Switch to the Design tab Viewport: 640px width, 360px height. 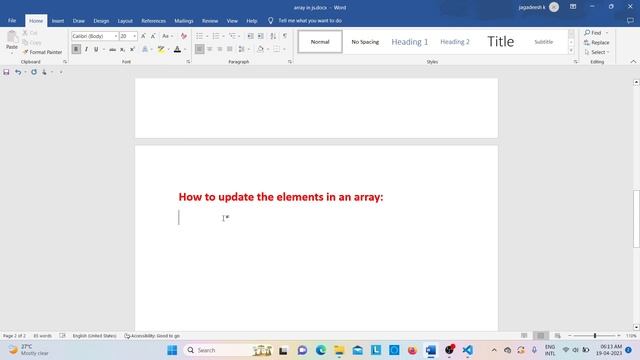point(101,20)
